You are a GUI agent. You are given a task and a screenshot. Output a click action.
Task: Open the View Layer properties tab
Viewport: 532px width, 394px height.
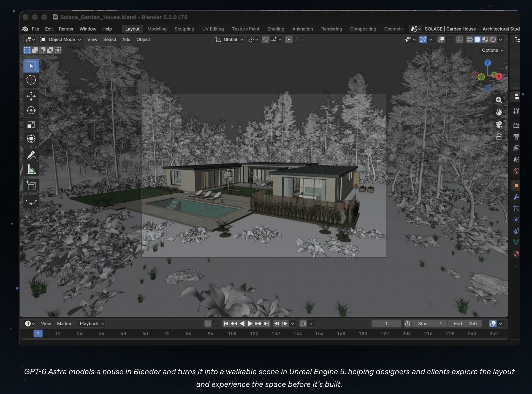point(516,148)
